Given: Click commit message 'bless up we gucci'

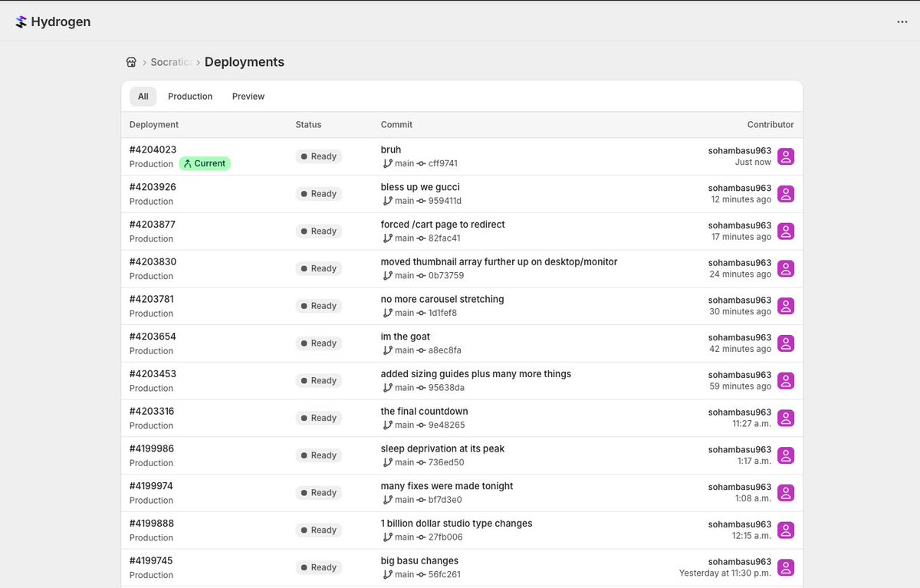Looking at the screenshot, I should point(420,187).
